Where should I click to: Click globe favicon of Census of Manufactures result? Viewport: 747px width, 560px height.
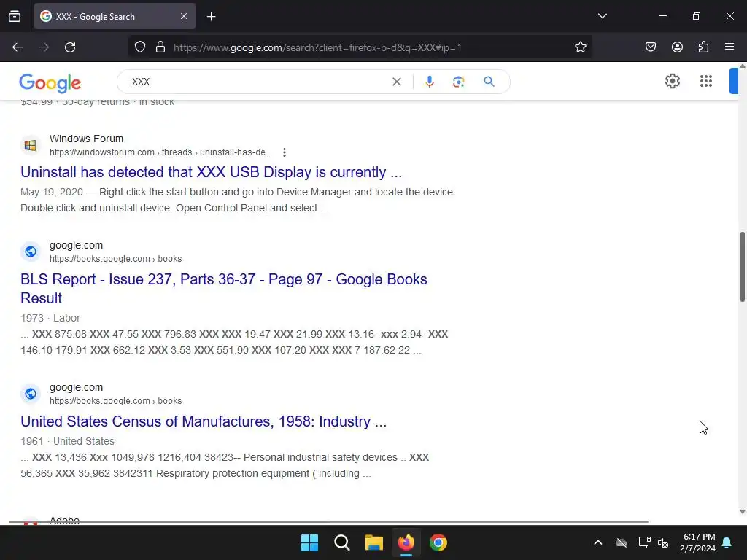[31, 394]
